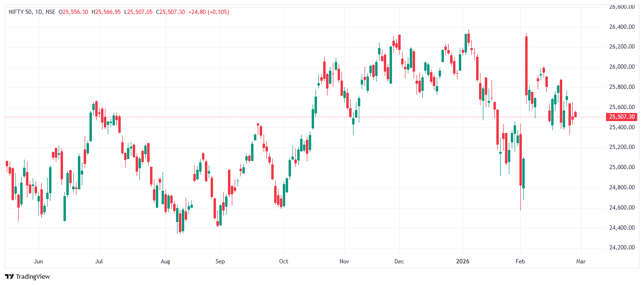Click the Oct label on time axis
The image size is (644, 285).
click(x=284, y=262)
